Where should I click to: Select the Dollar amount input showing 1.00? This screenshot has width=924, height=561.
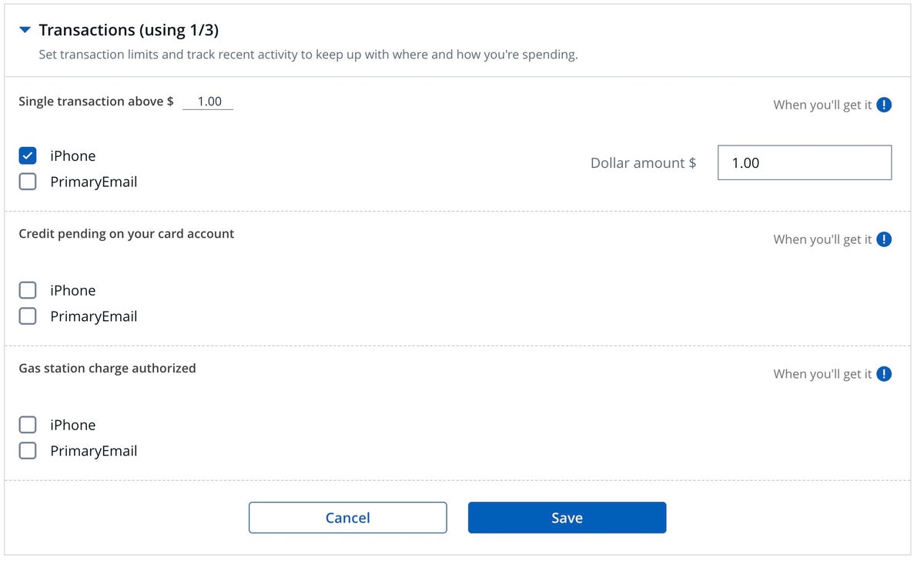click(x=804, y=162)
